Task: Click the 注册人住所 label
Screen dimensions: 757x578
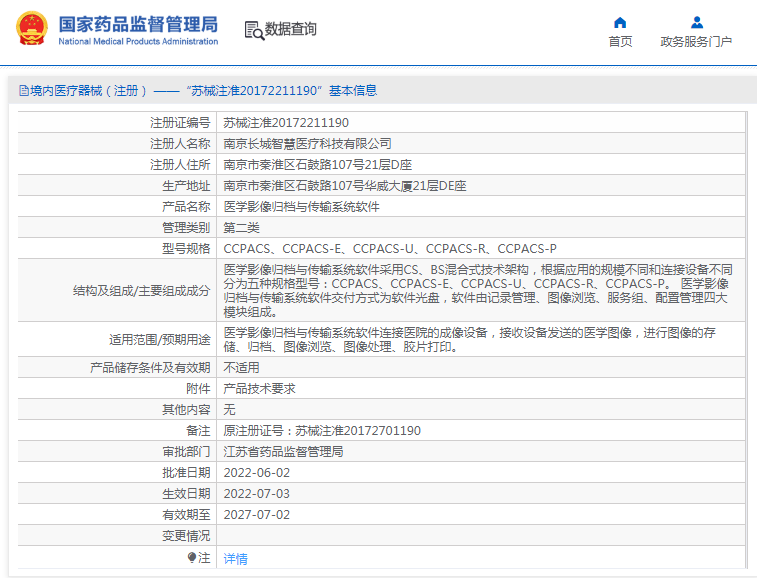Action: coord(180,165)
